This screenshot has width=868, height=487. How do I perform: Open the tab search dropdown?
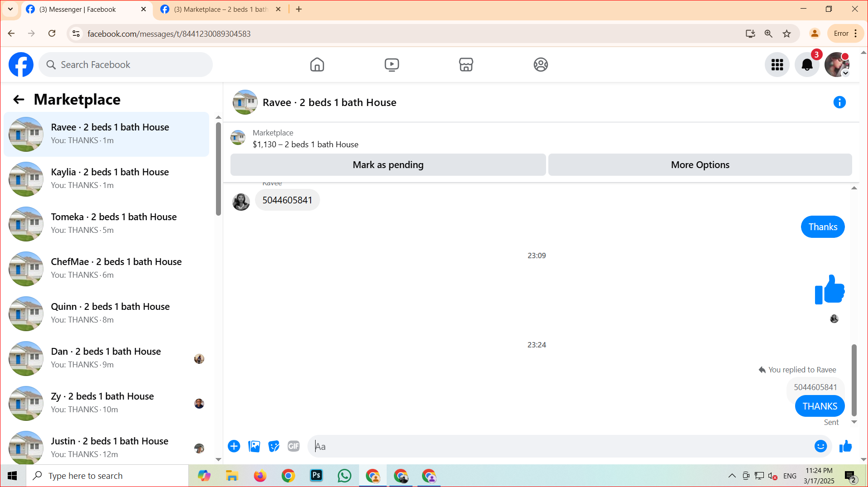tap(10, 9)
